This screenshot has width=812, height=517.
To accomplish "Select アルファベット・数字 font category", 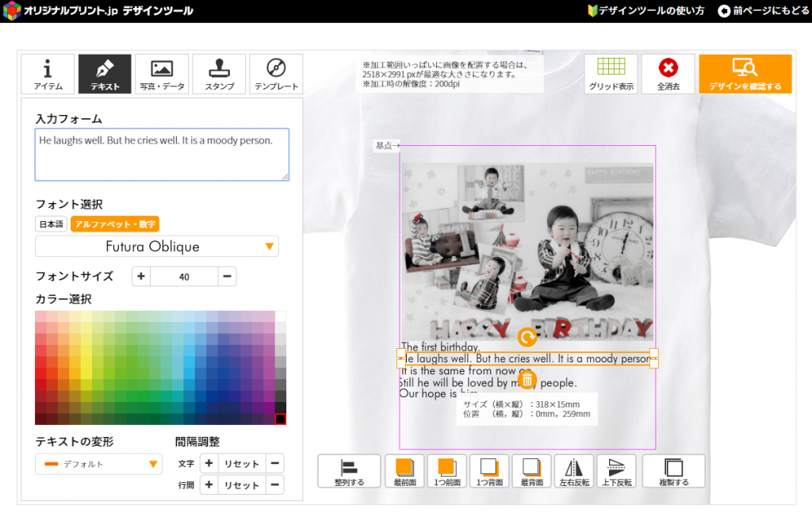I will pos(114,224).
